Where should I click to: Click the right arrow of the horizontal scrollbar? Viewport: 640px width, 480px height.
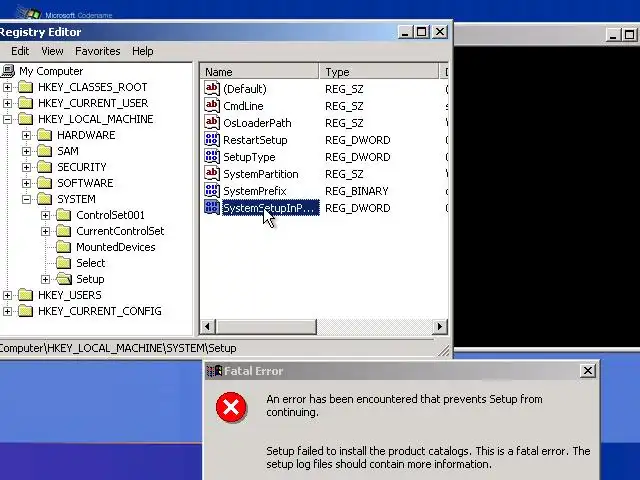(x=440, y=327)
